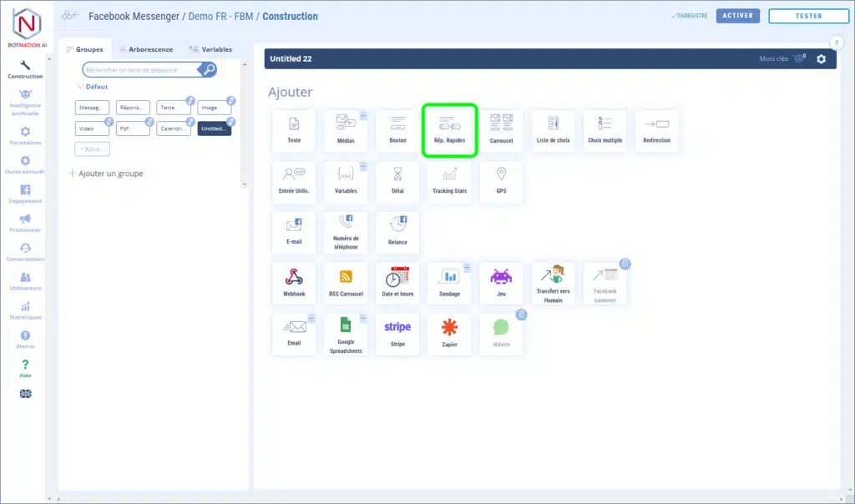Screen dimensions: 855x504
Task: Add the Jeu game block
Action: tap(501, 284)
